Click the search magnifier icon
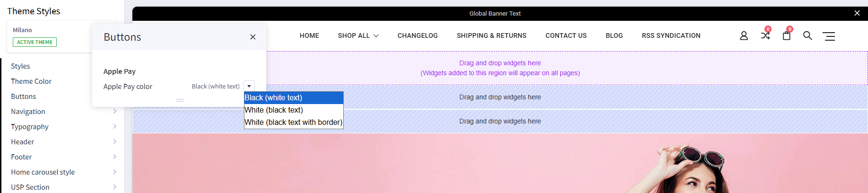Screen dimensions: 868x193 click(x=807, y=36)
